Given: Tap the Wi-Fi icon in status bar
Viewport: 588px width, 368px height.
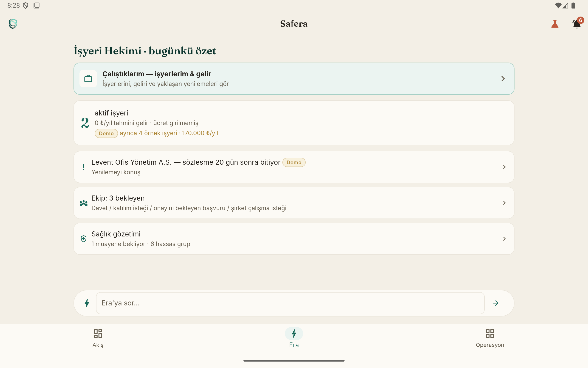Looking at the screenshot, I should pos(558,5).
